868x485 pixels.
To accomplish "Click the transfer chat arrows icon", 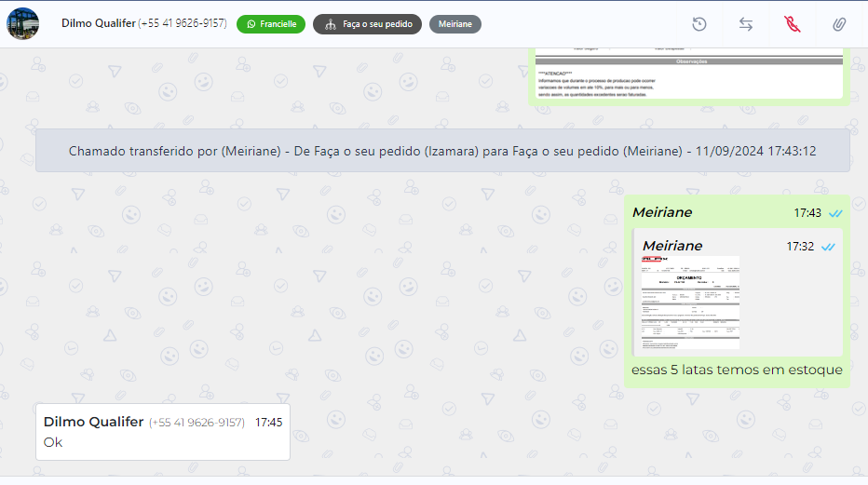I will [746, 24].
